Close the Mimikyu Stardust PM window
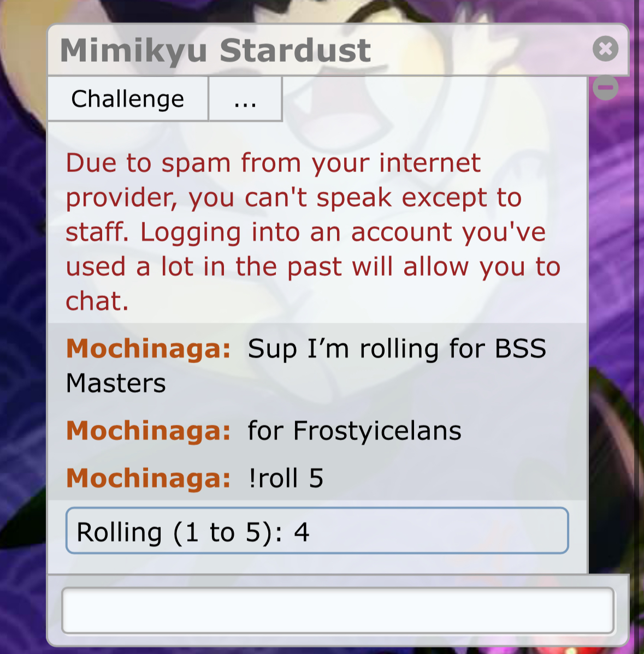This screenshot has height=654, width=644. coord(605,49)
